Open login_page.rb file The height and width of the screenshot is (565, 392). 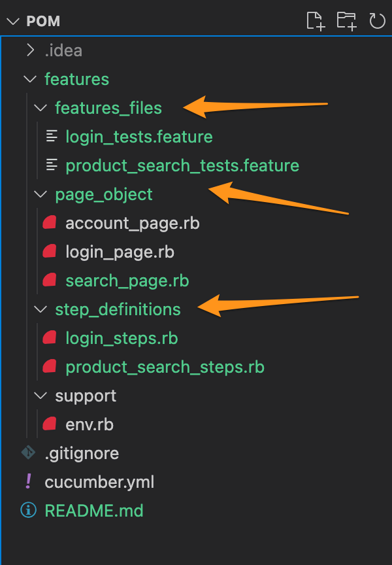pos(120,252)
